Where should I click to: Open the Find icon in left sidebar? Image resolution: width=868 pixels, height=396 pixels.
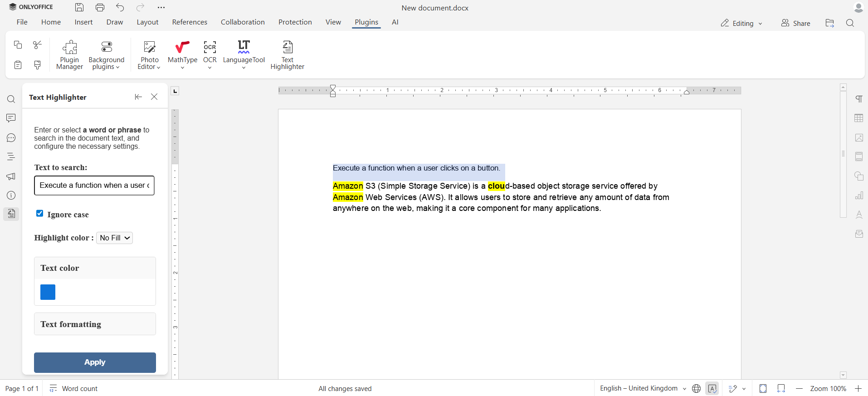pyautogui.click(x=11, y=99)
